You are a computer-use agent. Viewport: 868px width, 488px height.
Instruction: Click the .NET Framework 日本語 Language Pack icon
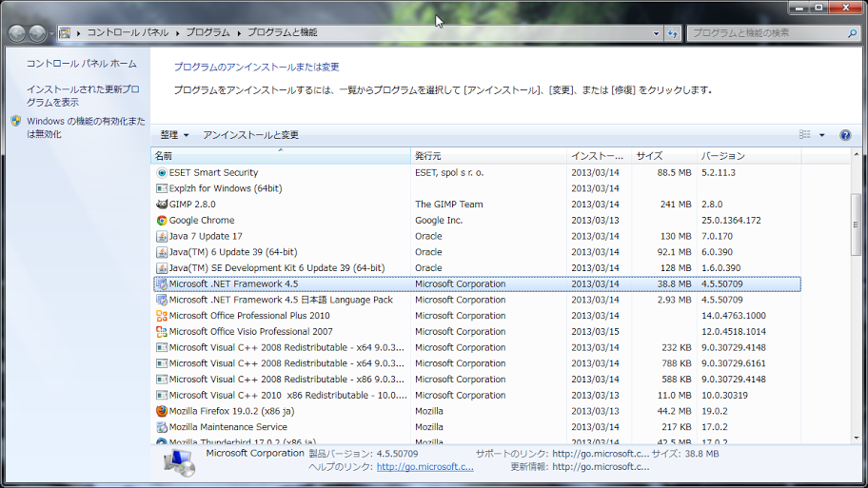click(x=162, y=300)
